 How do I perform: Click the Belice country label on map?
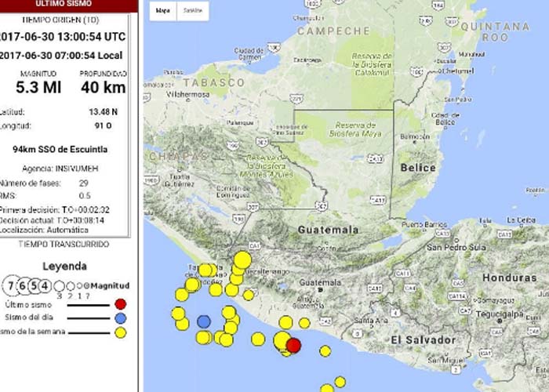click(416, 167)
